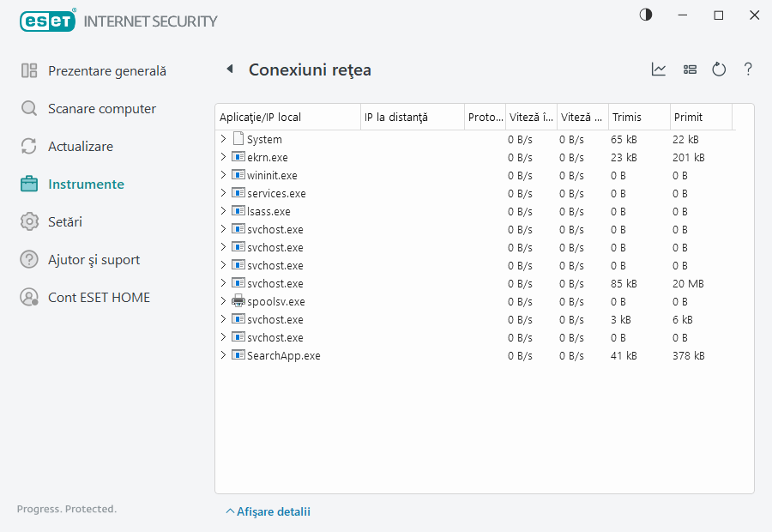
Task: Expand the lsass.exe row
Action: (x=223, y=211)
